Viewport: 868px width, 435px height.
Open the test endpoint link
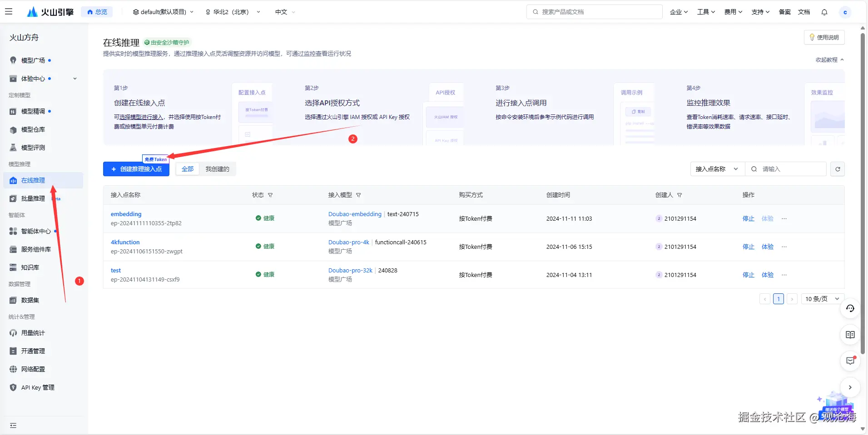[x=116, y=271]
